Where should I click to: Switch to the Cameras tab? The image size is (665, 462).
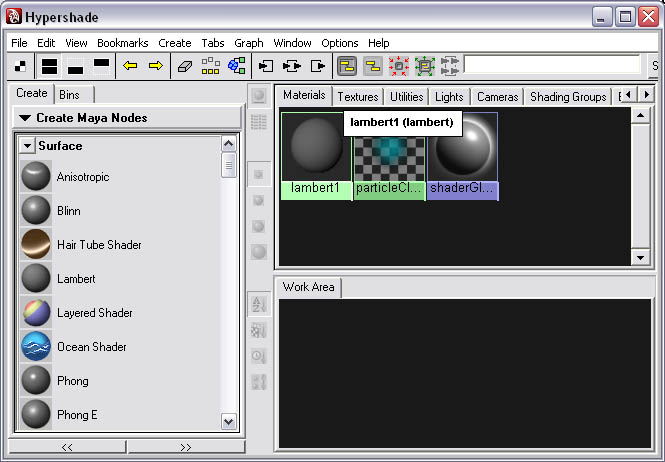[497, 97]
